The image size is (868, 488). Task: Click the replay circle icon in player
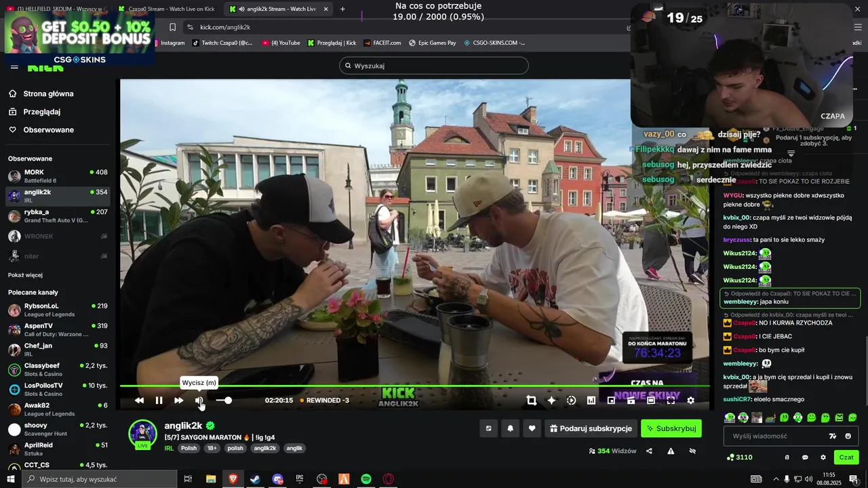(x=571, y=401)
